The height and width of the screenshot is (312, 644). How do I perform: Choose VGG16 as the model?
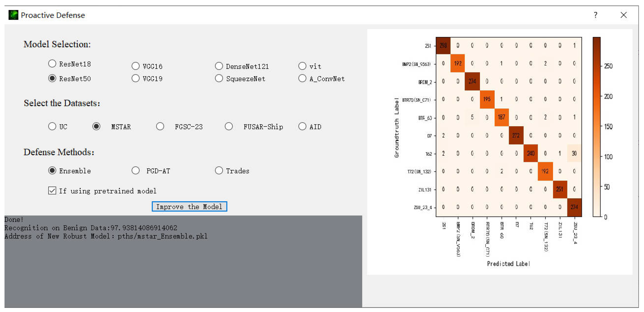coord(135,66)
